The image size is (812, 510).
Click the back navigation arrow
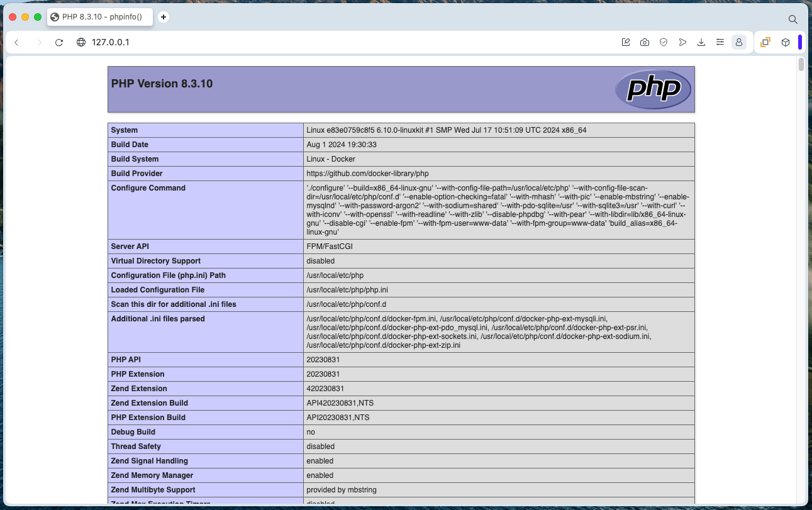pyautogui.click(x=16, y=42)
